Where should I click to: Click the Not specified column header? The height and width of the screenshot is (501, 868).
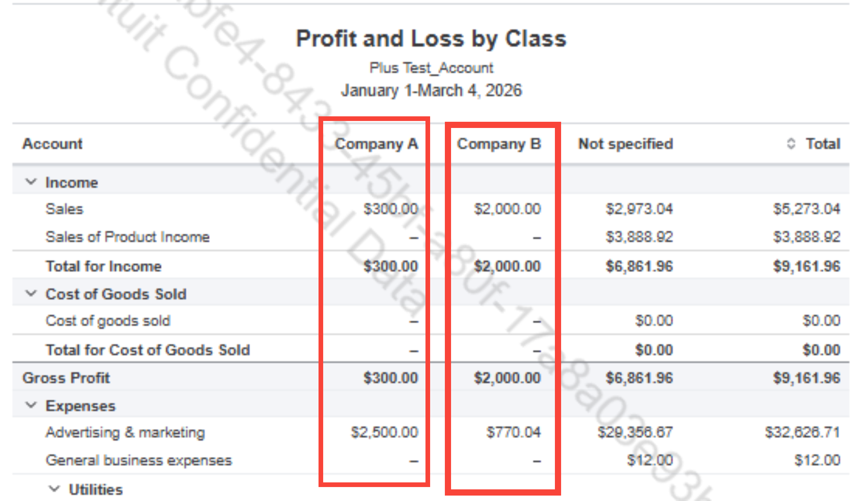(x=625, y=144)
